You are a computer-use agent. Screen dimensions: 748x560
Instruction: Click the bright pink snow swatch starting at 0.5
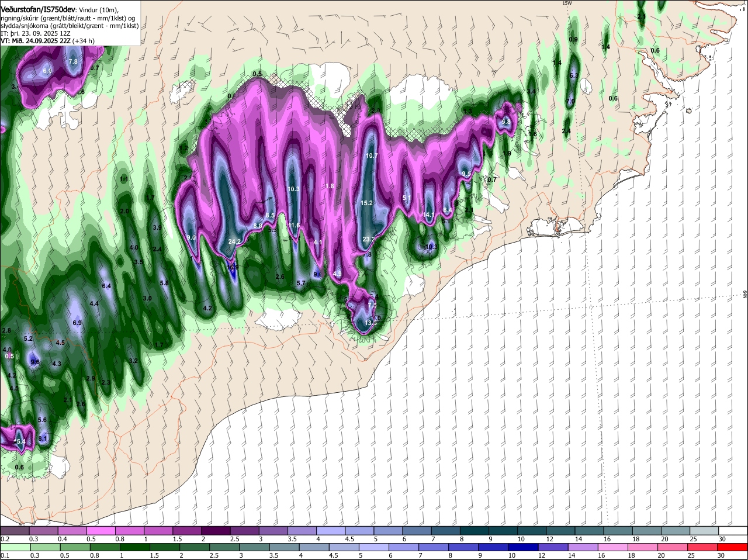[x=101, y=531]
